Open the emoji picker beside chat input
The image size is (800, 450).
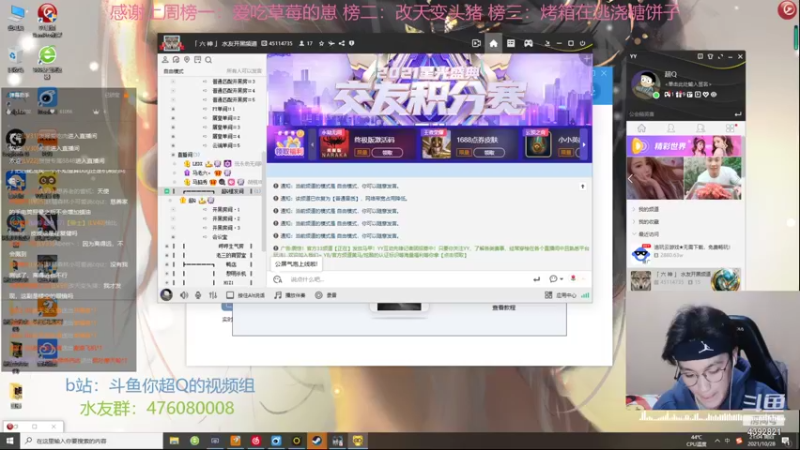pos(278,279)
